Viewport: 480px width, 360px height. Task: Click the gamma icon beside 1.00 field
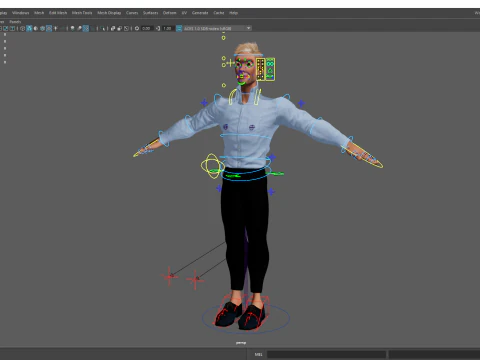(x=158, y=28)
